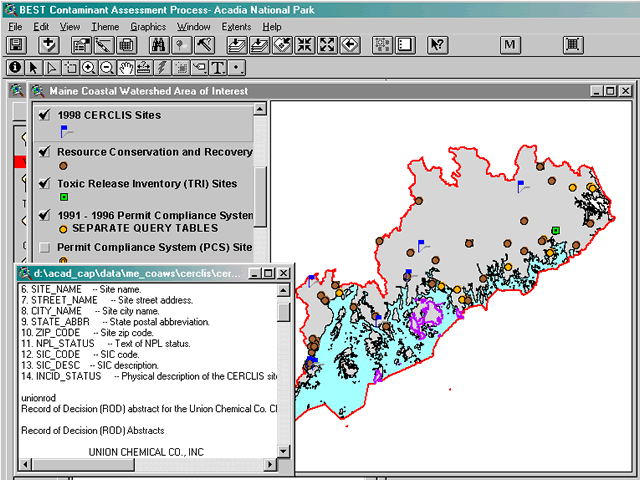Click the text window horizontal scrollbar thumb
Screen dimensions: 640x480
tap(83, 464)
